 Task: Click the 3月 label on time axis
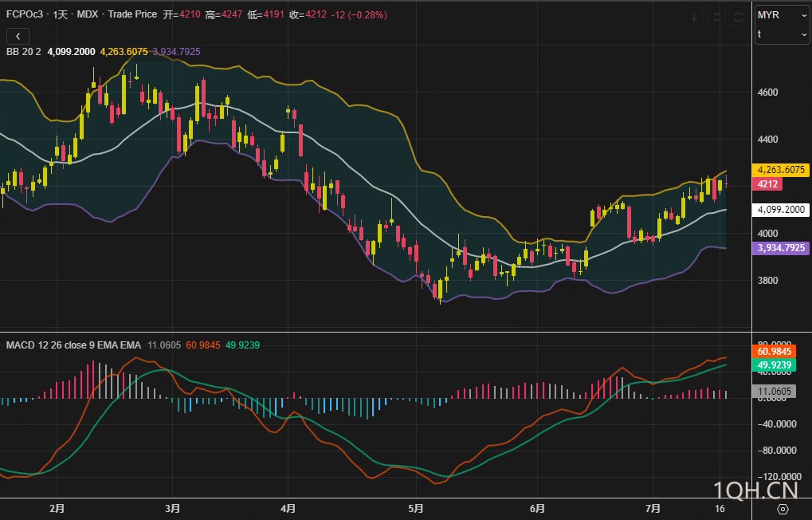click(173, 508)
